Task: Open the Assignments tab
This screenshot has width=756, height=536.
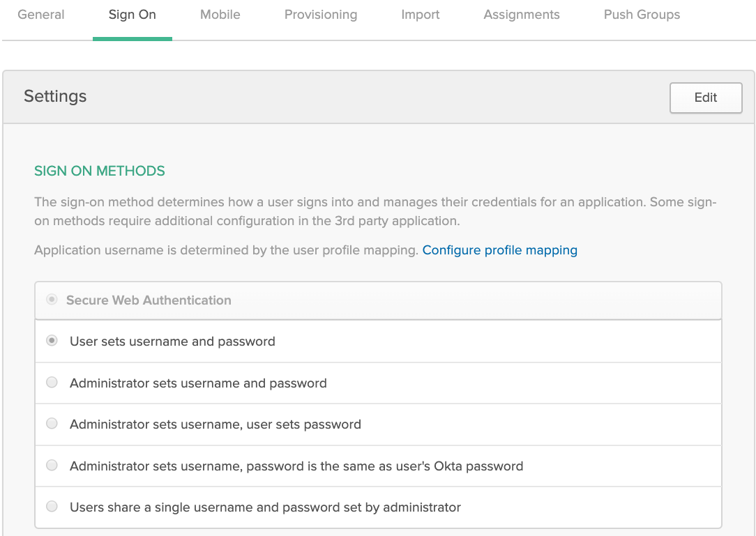Action: point(521,14)
